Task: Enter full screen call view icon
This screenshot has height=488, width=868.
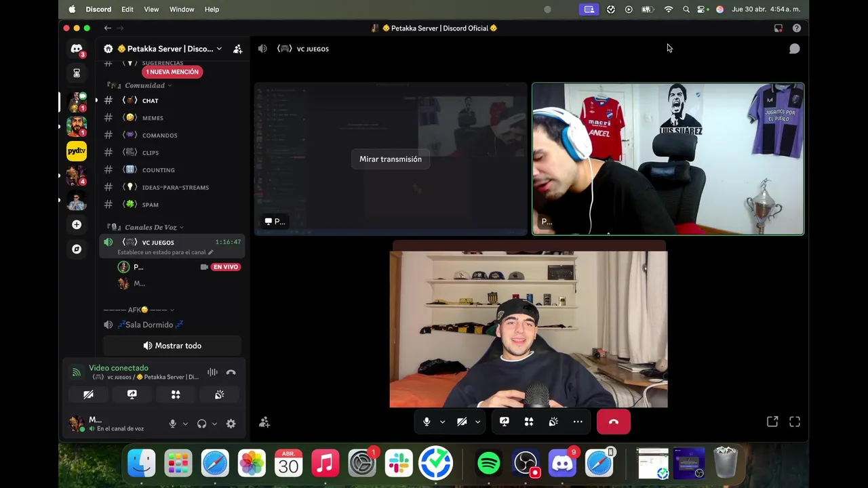Action: [x=795, y=422]
